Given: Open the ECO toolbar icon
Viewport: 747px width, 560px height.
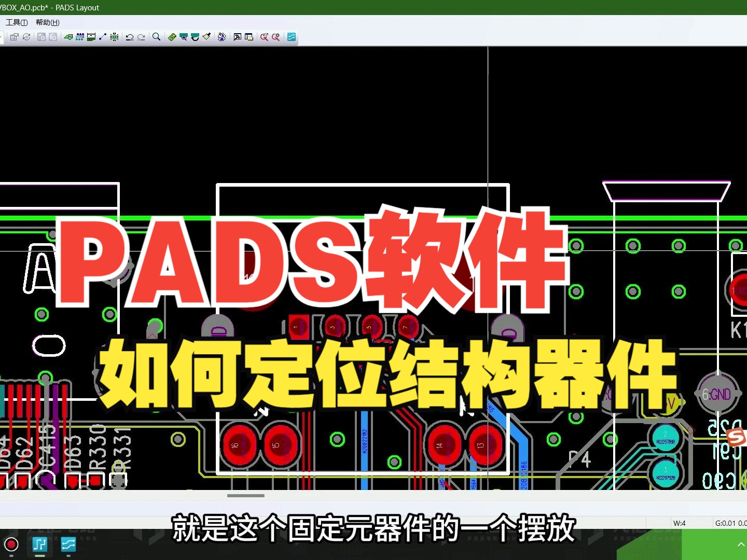Looking at the screenshot, I should point(103,37).
